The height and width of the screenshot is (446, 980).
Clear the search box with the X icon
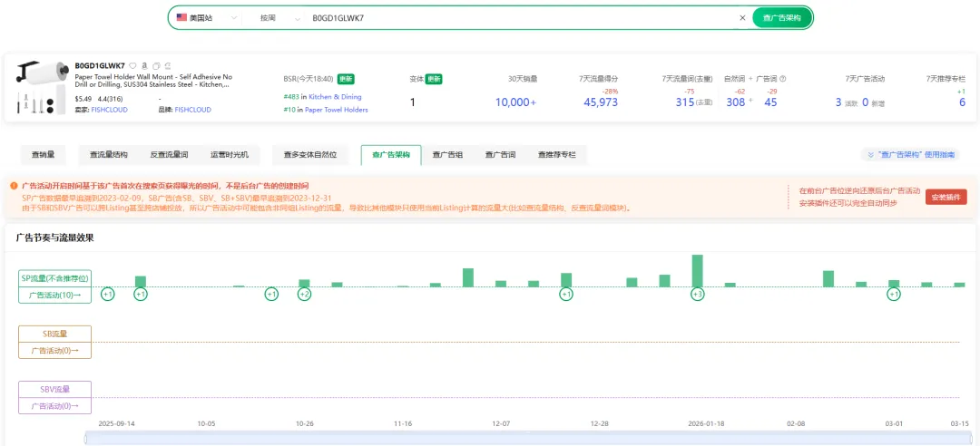point(742,17)
